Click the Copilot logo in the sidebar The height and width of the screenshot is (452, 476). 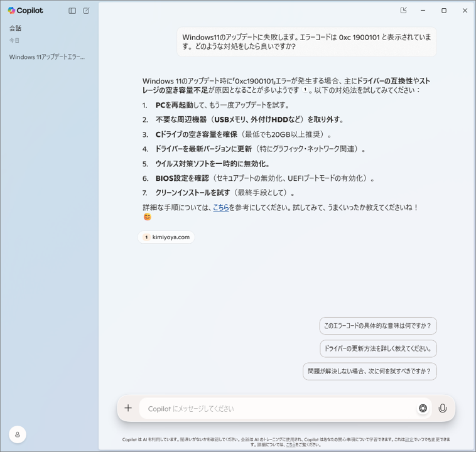coord(25,11)
